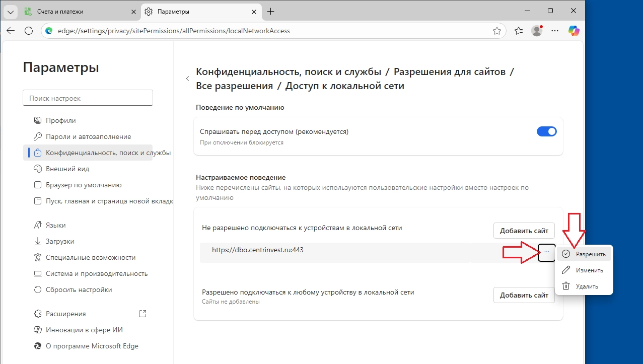Click Добавить сайт for allowed sites
This screenshot has width=643, height=364.
coord(524,295)
